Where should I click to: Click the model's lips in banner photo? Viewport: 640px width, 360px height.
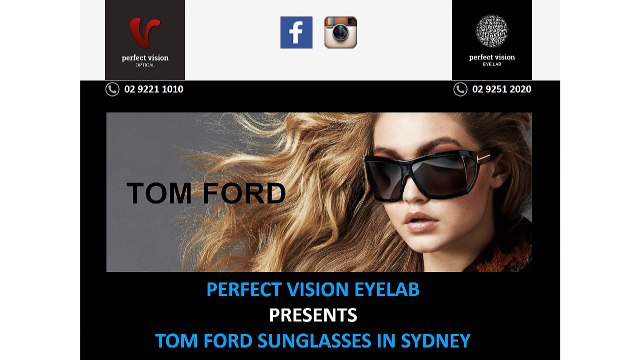click(420, 222)
